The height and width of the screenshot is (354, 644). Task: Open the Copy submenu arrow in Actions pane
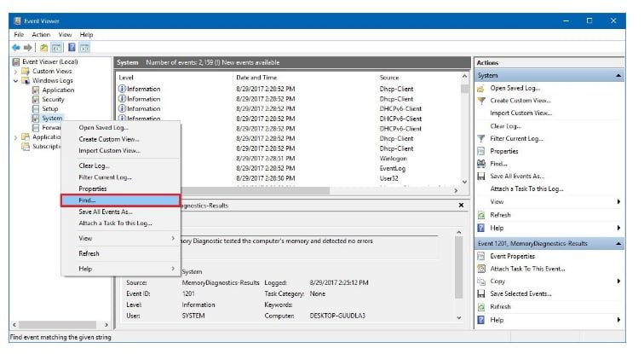618,281
